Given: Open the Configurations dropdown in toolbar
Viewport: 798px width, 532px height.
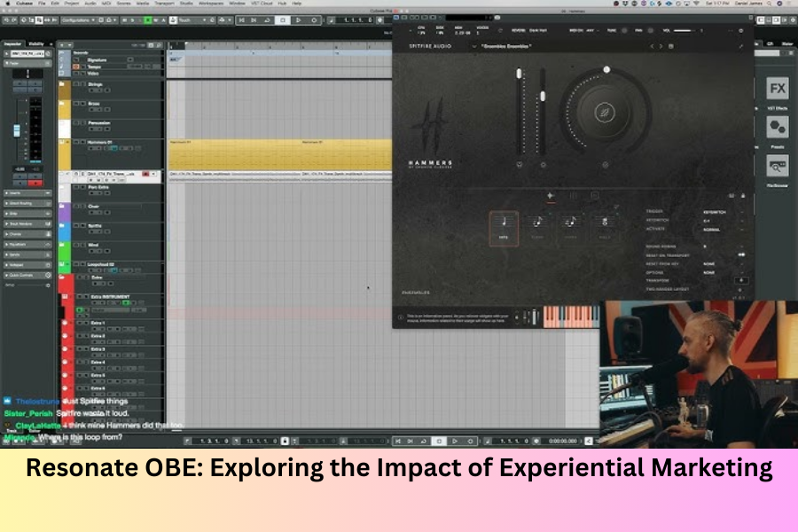Looking at the screenshot, I should point(78,20).
